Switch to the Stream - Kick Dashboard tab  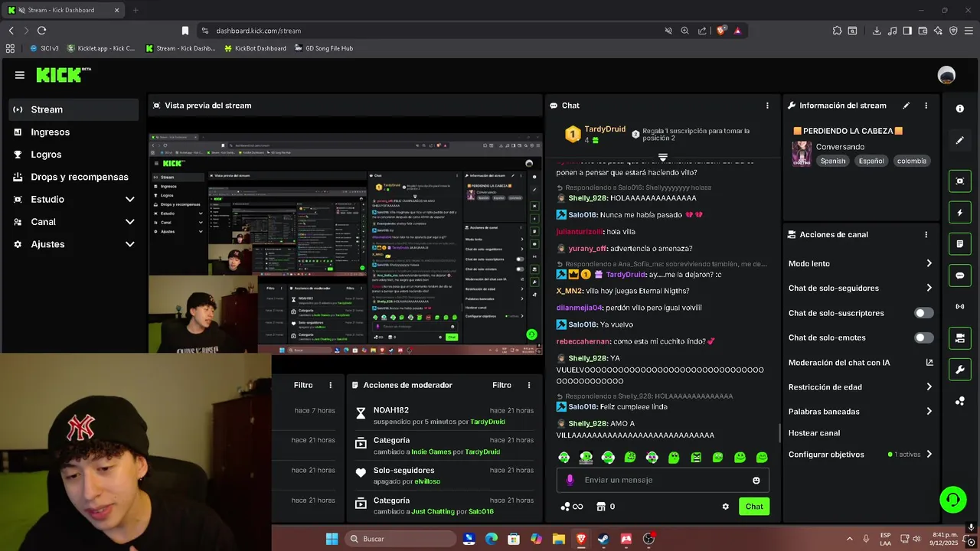pos(64,10)
